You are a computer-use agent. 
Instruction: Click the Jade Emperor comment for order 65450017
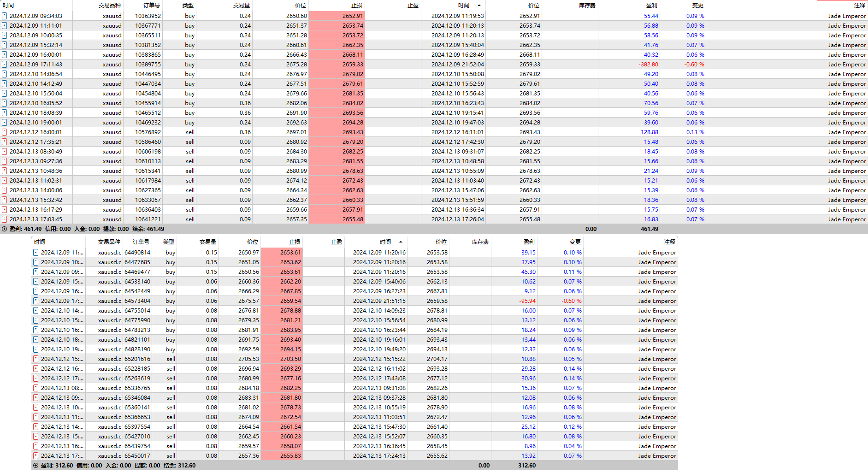click(657, 455)
